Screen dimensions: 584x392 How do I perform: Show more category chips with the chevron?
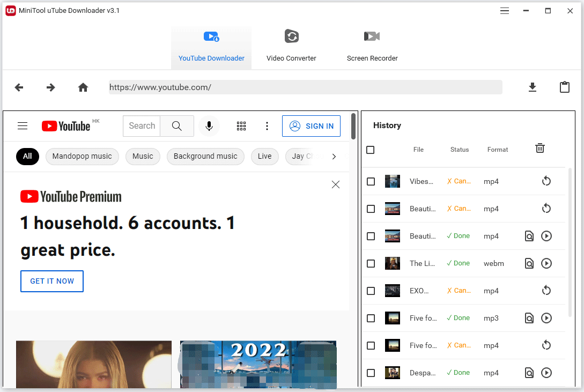click(x=334, y=157)
